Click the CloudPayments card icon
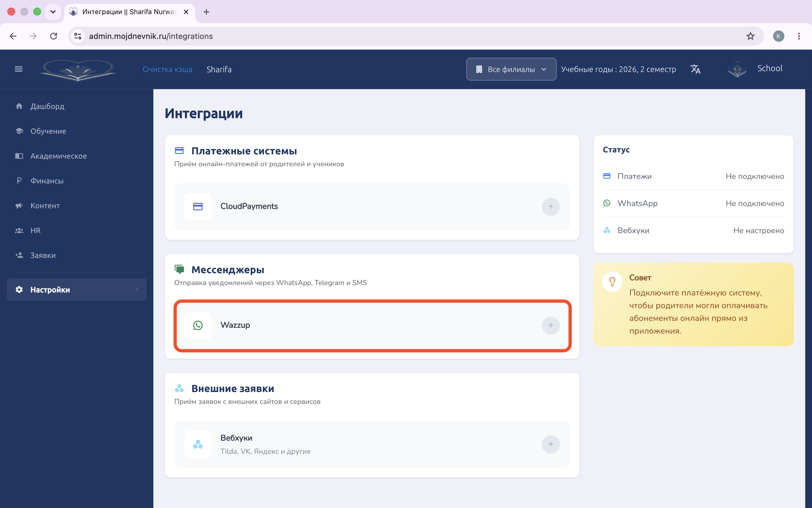Viewport: 812px width, 508px height. pos(198,207)
